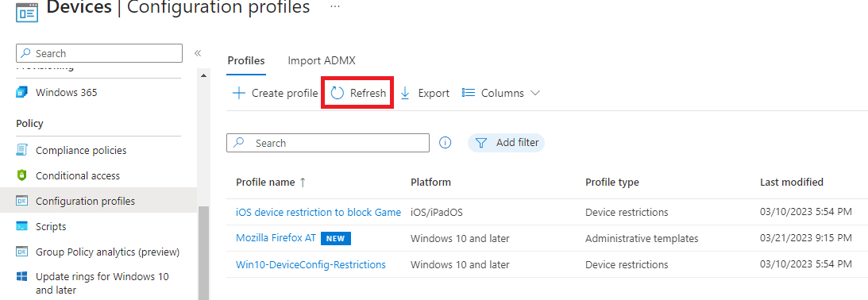Sort by the Last modified column header
The width and height of the screenshot is (868, 300).
[x=792, y=182]
